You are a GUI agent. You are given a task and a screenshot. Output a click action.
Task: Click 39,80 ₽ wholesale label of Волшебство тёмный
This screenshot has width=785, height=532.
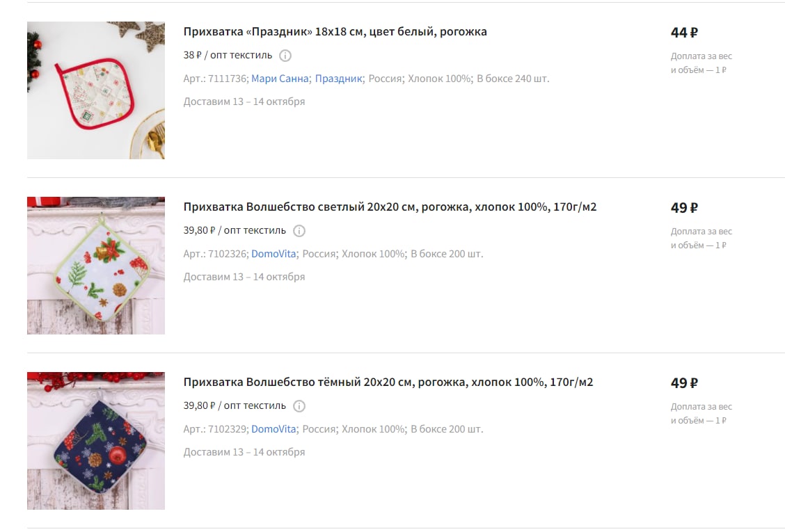pos(235,405)
